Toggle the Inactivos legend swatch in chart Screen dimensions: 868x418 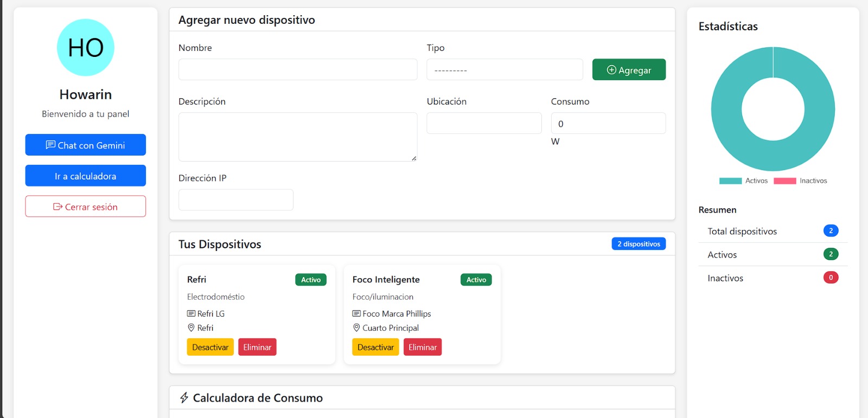click(784, 181)
